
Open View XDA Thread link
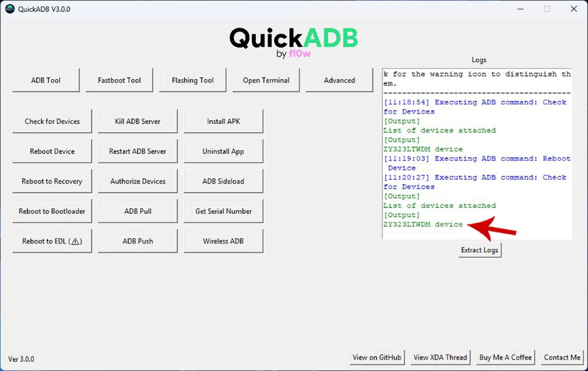click(440, 358)
